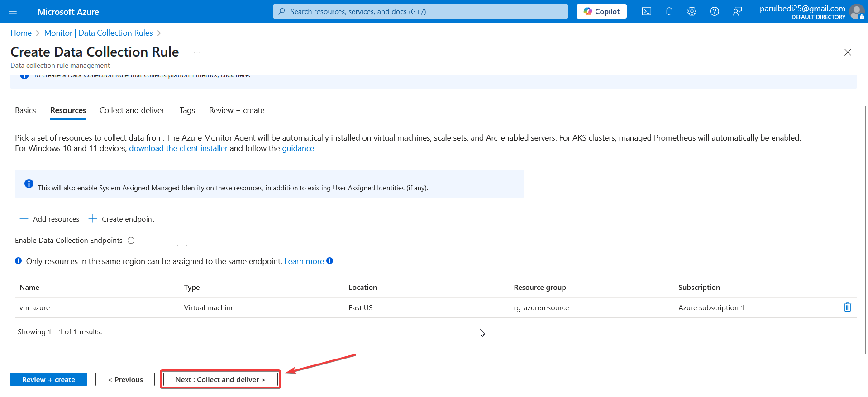The height and width of the screenshot is (397, 868).
Task: Focus the search resources box
Action: (x=420, y=11)
